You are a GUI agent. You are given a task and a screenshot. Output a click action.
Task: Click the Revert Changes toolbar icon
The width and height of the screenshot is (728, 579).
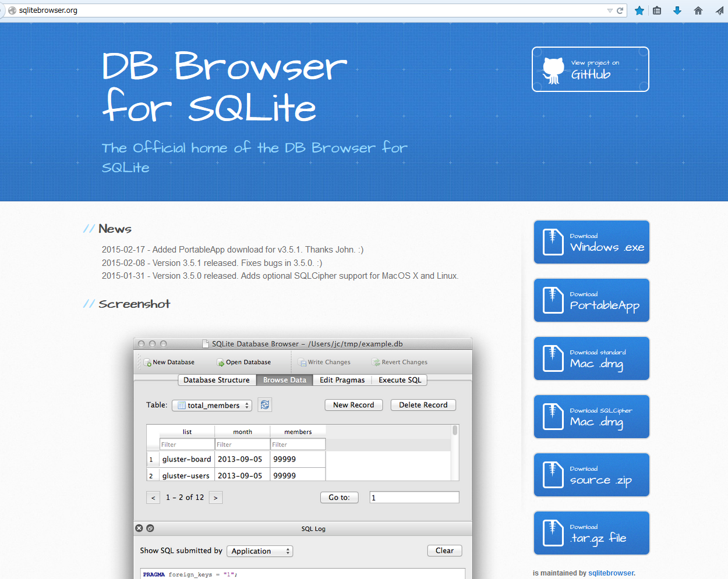[376, 363]
